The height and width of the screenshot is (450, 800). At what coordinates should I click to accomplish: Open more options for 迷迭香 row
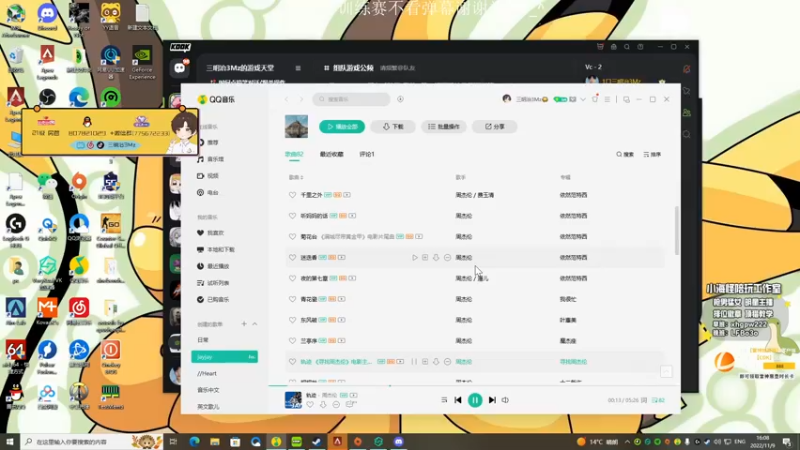pos(447,258)
